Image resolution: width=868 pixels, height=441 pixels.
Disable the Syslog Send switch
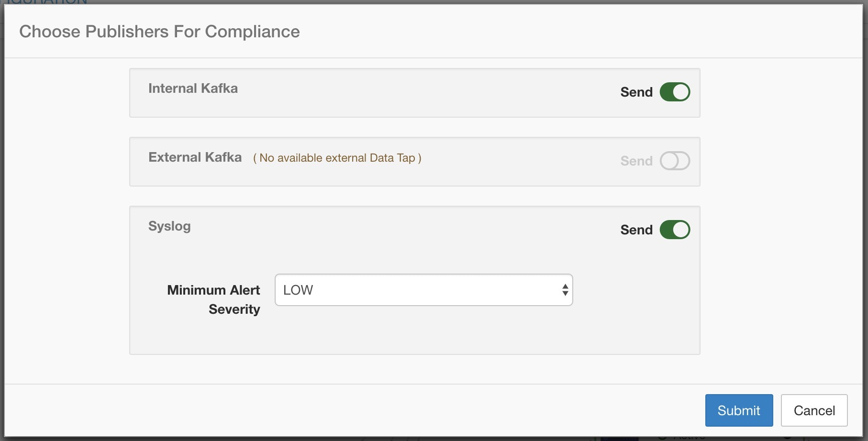[x=675, y=230]
